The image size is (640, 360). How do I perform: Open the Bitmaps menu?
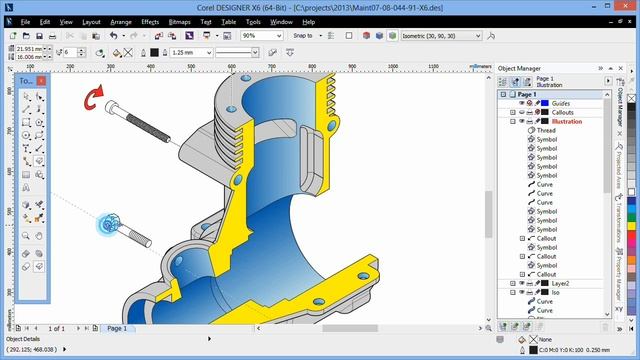(180, 22)
